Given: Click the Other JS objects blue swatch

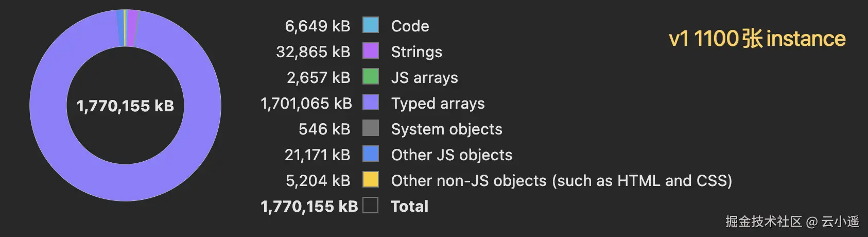Looking at the screenshot, I should pos(371,154).
